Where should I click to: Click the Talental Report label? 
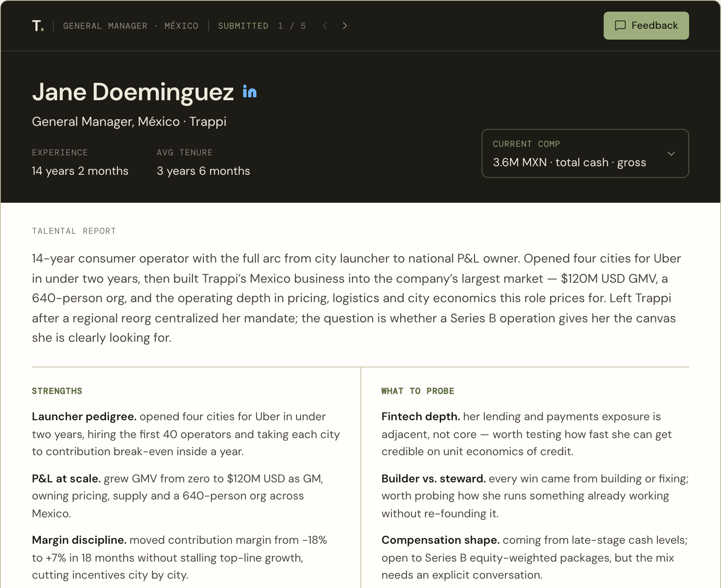[x=74, y=231]
